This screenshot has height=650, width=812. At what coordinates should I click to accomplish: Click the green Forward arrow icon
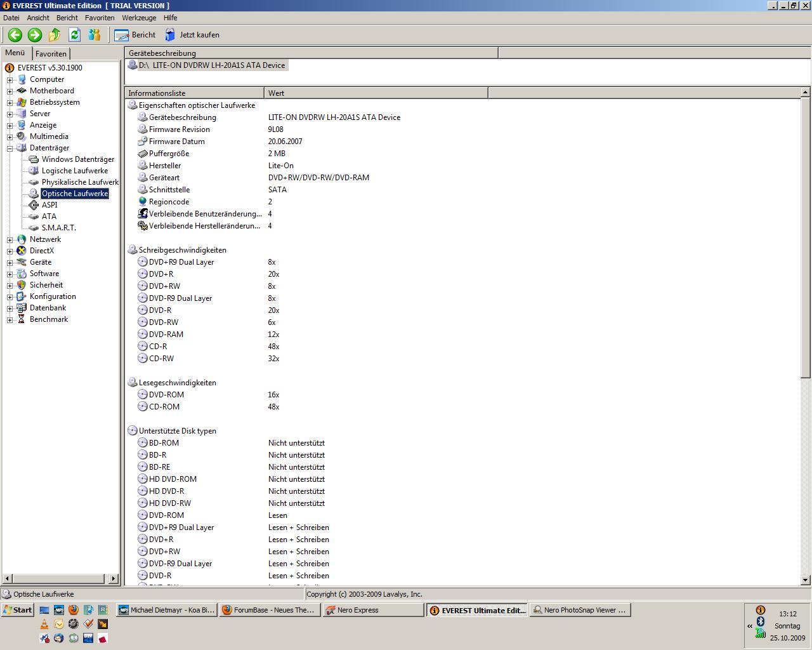point(35,35)
